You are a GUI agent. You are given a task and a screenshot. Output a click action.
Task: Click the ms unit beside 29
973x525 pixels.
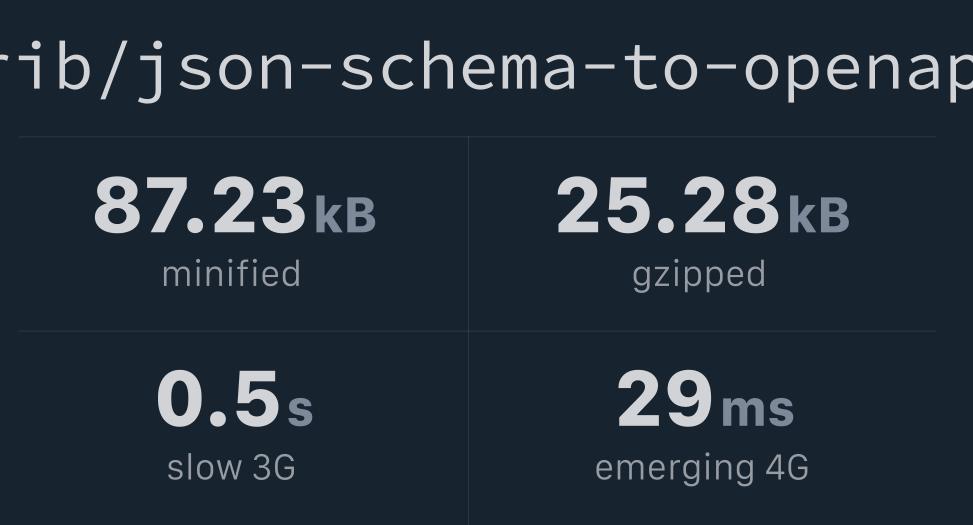(x=758, y=410)
